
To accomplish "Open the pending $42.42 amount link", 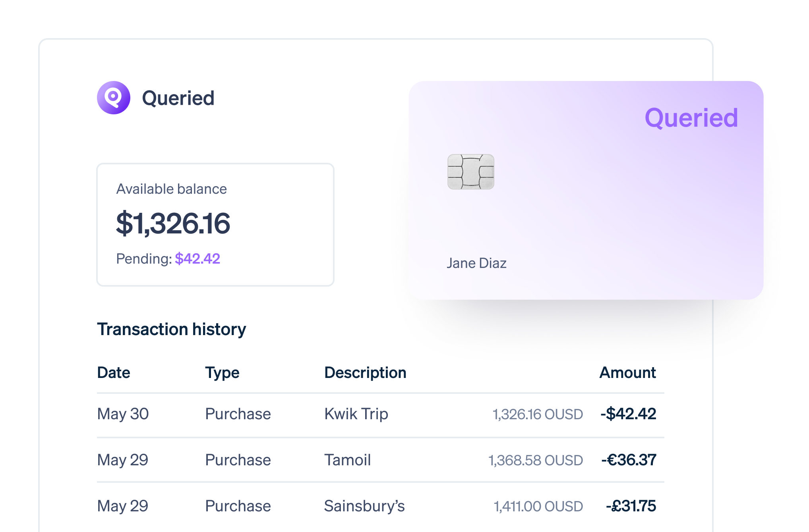I will coord(197,258).
